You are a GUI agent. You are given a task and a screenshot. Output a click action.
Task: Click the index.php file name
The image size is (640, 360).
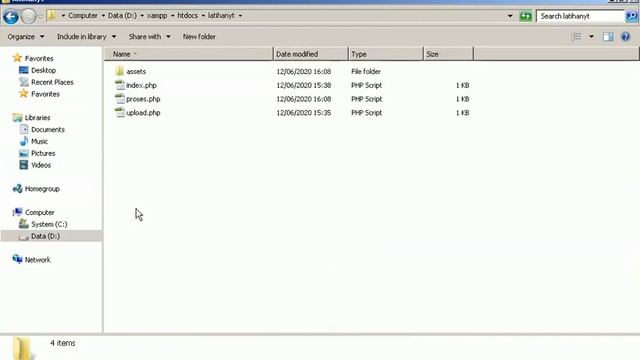point(141,85)
